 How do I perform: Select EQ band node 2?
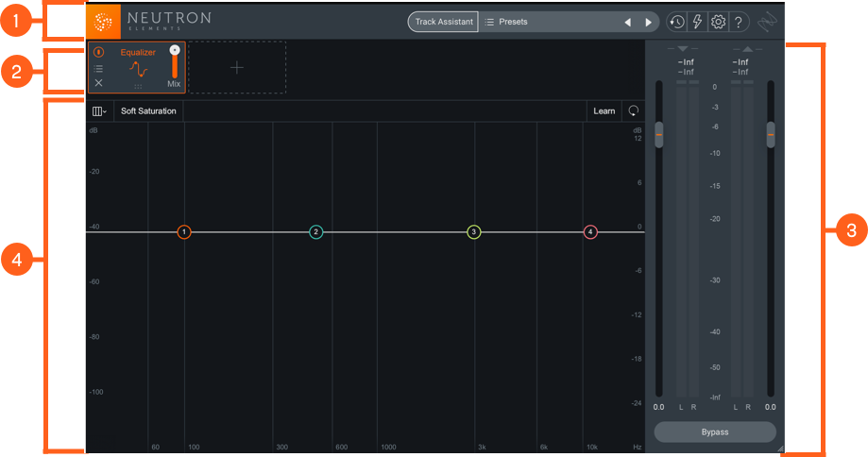tap(315, 232)
